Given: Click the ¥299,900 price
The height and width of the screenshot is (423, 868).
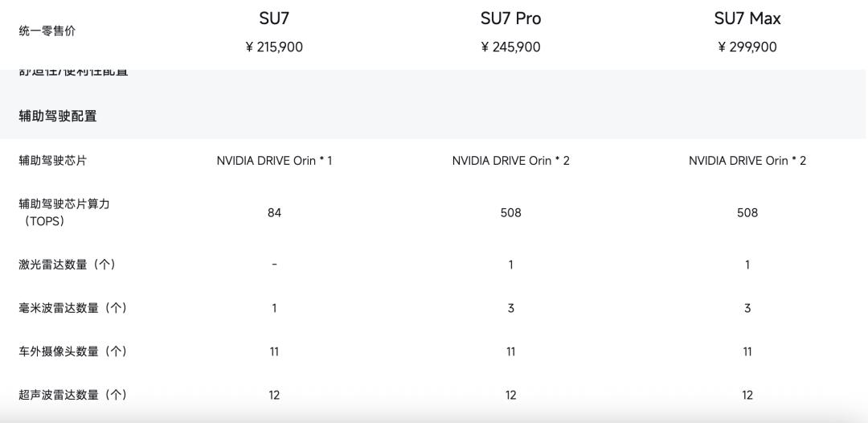Looking at the screenshot, I should (747, 47).
